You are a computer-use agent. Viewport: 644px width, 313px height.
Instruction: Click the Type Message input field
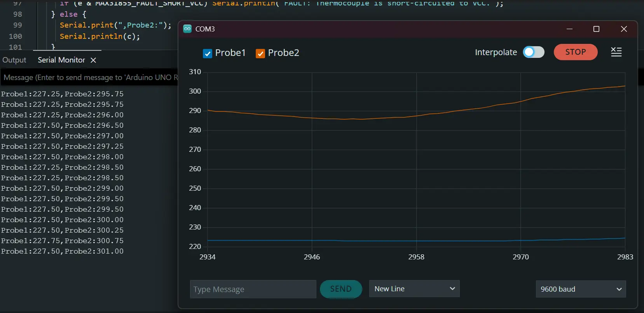253,289
